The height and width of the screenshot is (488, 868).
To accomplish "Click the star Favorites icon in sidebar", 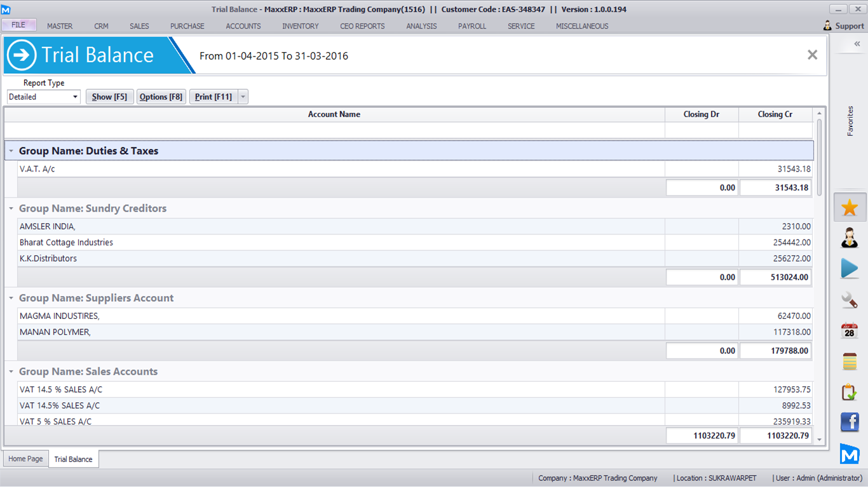I will 850,208.
